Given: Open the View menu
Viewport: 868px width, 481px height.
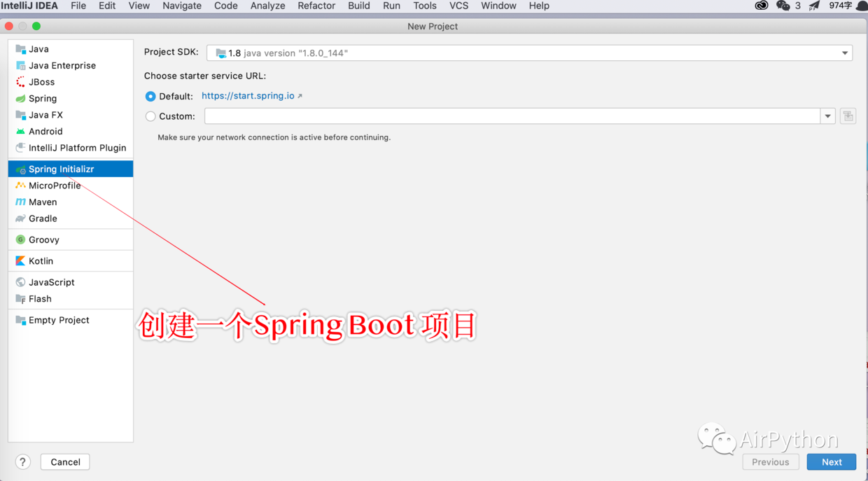Looking at the screenshot, I should tap(139, 6).
